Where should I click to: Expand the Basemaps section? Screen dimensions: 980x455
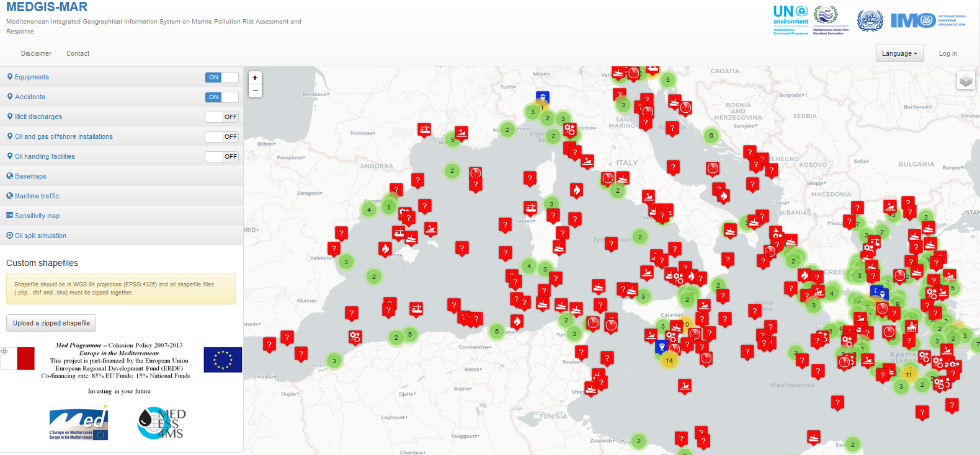tap(30, 176)
